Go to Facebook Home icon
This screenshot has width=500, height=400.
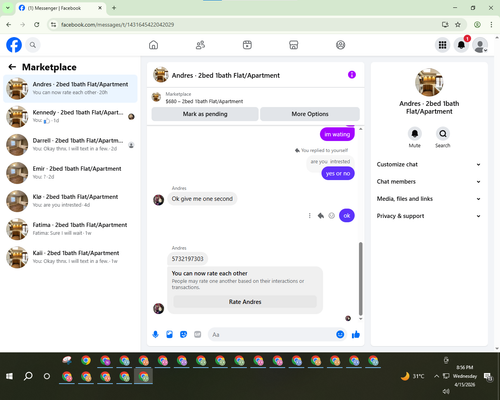pos(153,45)
